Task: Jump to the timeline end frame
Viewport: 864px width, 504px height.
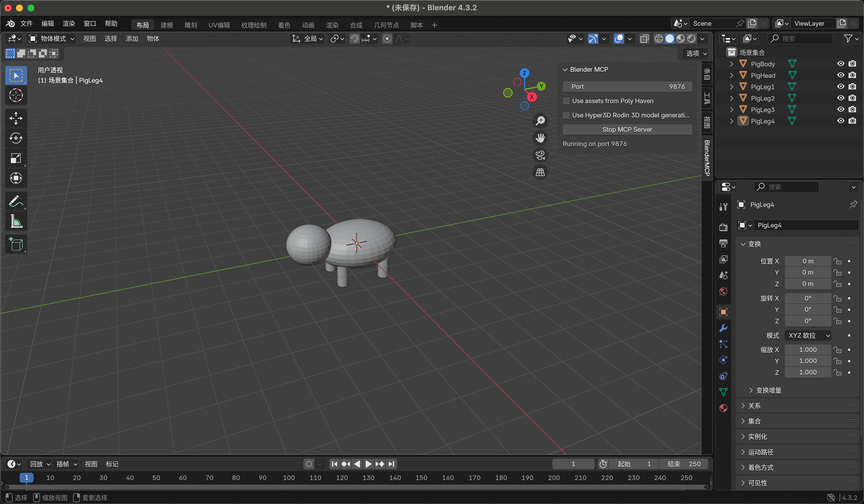Action: pos(392,464)
